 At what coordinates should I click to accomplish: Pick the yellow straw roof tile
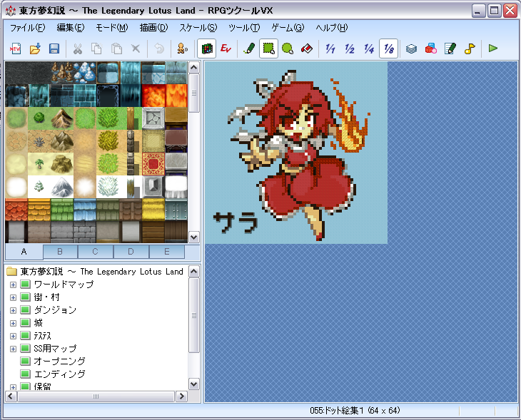tap(153, 210)
